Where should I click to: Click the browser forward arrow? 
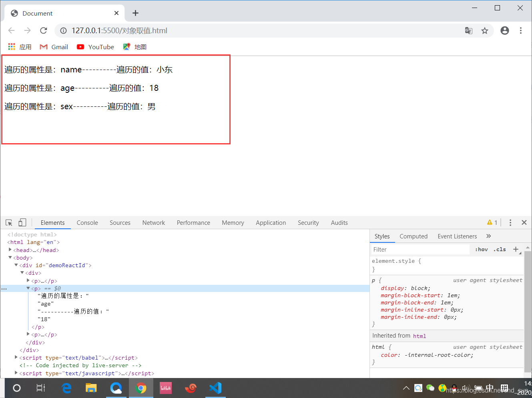click(27, 30)
